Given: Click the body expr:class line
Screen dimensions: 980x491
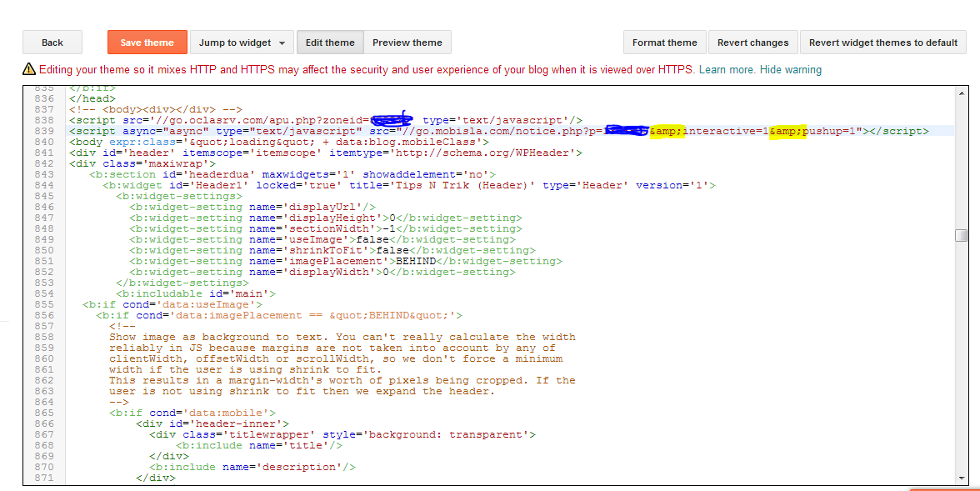Looking at the screenshot, I should coord(279,142).
